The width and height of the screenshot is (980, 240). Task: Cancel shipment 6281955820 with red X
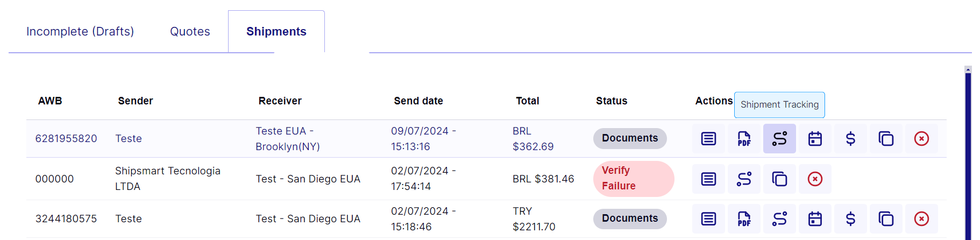(921, 139)
